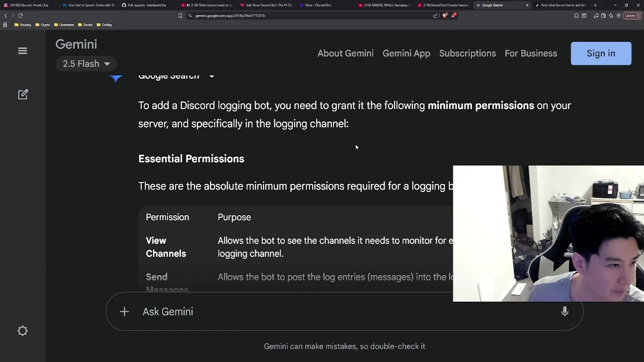Click the microphone icon in the Ask Gemini box
This screenshot has width=644, height=362.
click(565, 312)
